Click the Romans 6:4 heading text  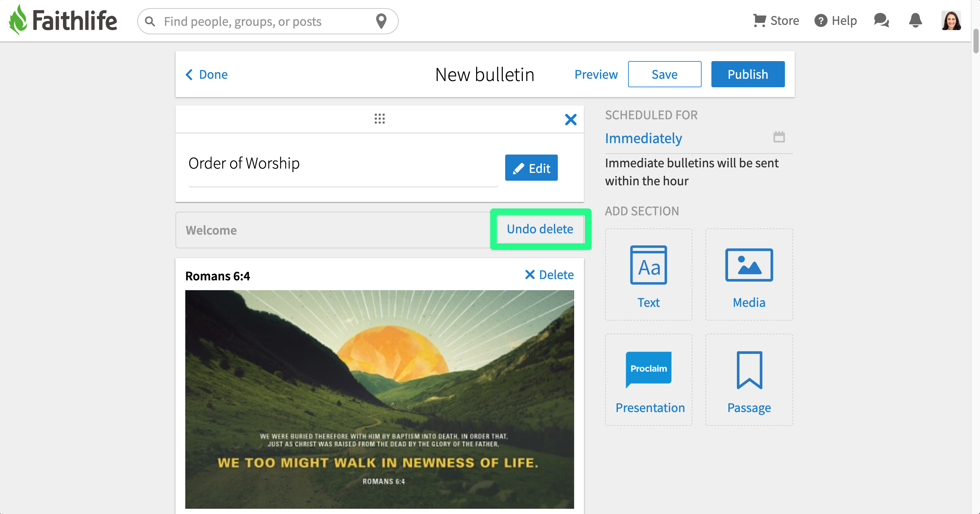[218, 276]
